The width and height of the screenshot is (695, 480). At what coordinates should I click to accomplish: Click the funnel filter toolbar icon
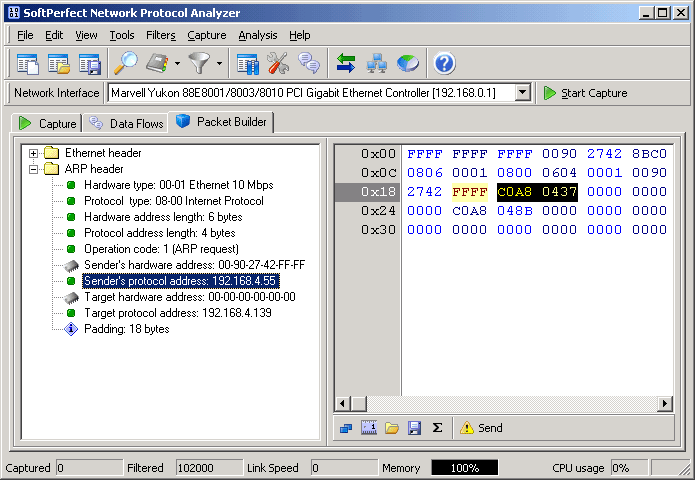coord(199,63)
